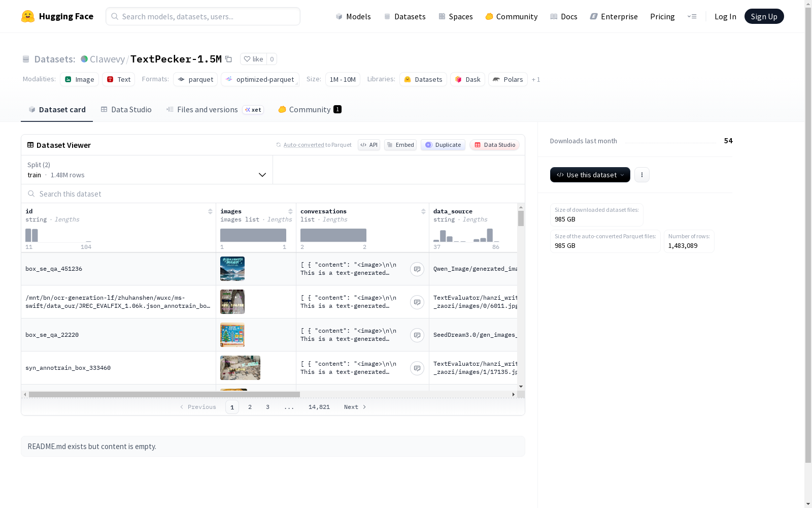Click the Hugging Face logo icon
Viewport: 812px width, 508px height.
tap(28, 16)
